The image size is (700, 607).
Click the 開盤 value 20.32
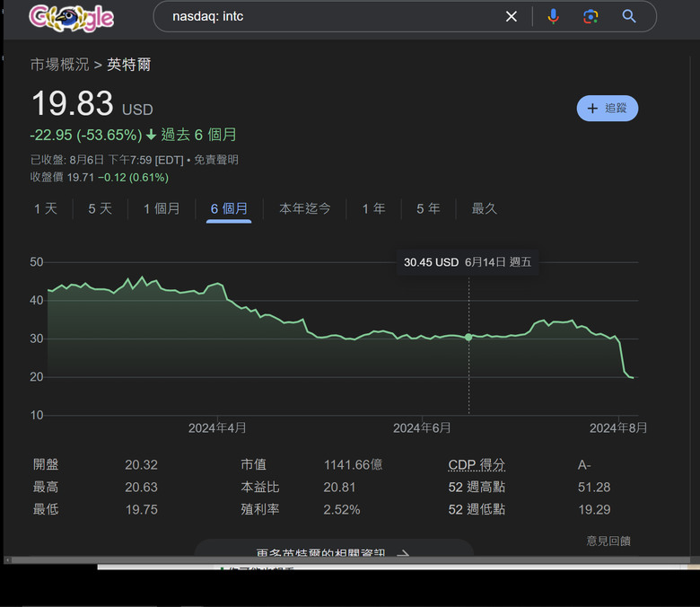[x=141, y=465]
